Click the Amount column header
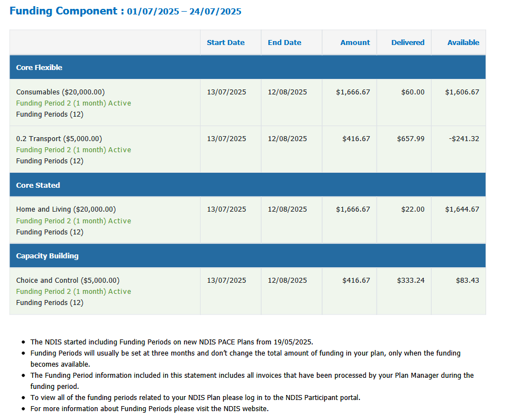Viewport: 515px width, 420px height. coord(355,42)
